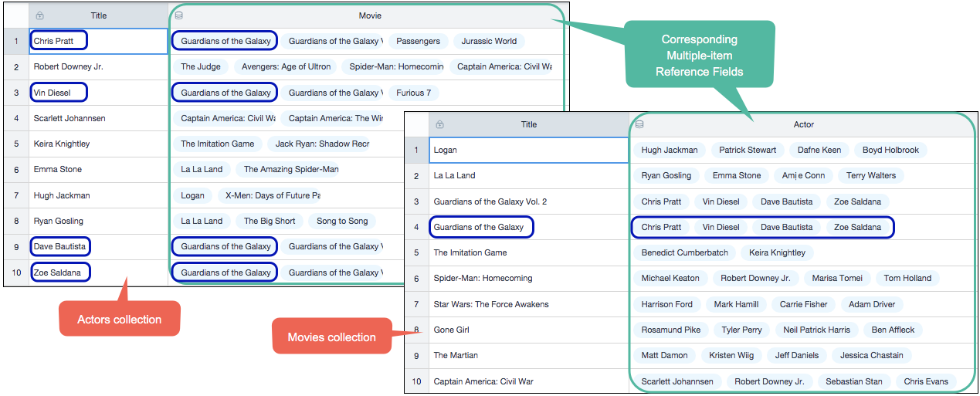
Task: Click the Logan tag in Hugh Jackman's row
Action: coord(192,195)
